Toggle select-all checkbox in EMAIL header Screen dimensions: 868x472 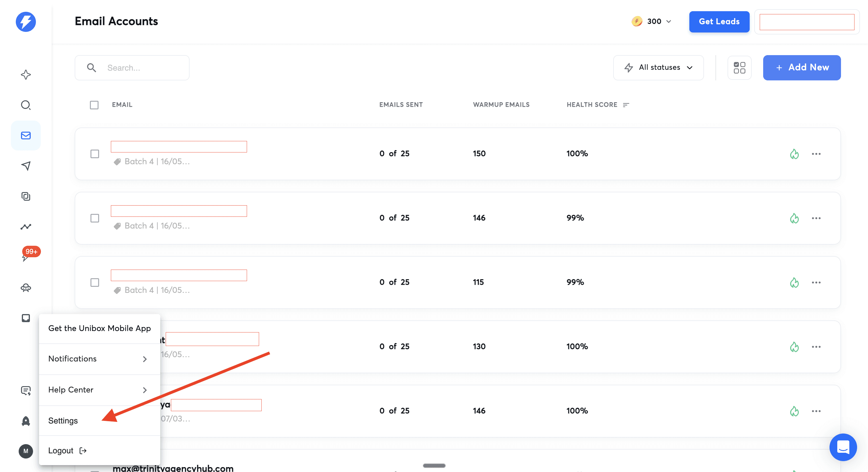tap(94, 105)
